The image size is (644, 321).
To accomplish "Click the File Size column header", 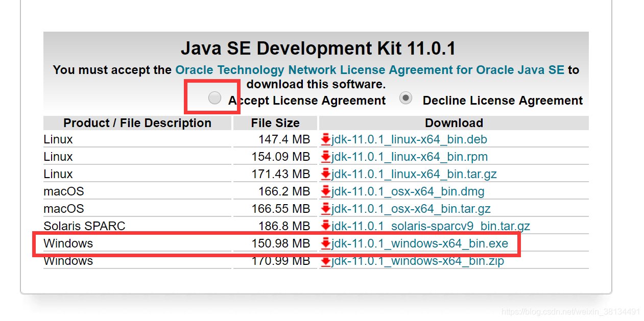I will [275, 123].
